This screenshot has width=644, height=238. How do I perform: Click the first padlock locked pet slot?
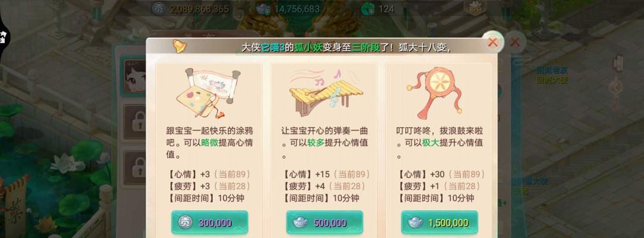(135, 121)
